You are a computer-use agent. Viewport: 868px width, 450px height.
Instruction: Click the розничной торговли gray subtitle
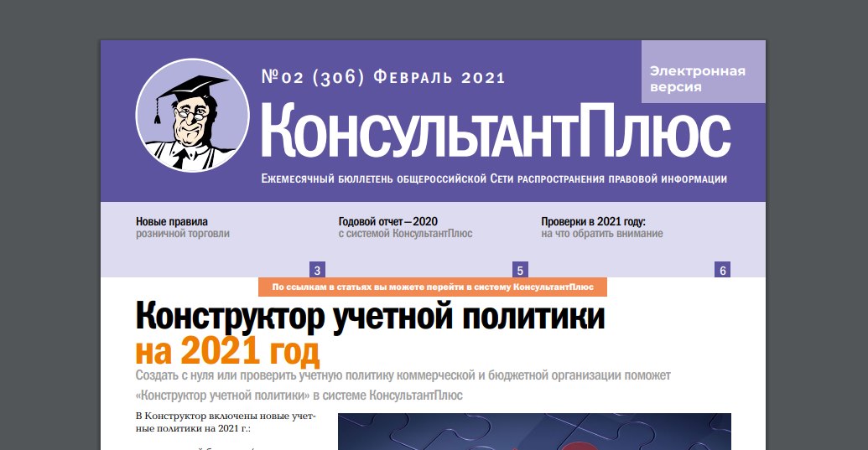pos(183,233)
